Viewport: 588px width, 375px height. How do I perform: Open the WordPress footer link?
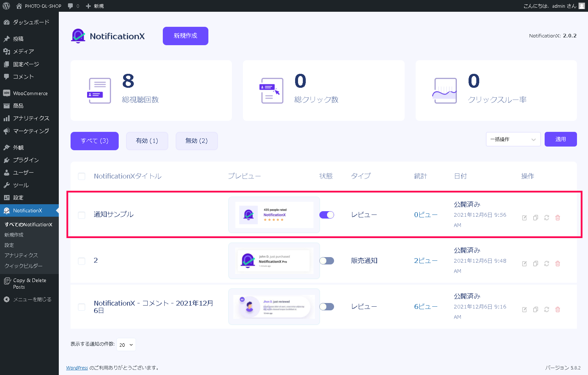(77, 368)
